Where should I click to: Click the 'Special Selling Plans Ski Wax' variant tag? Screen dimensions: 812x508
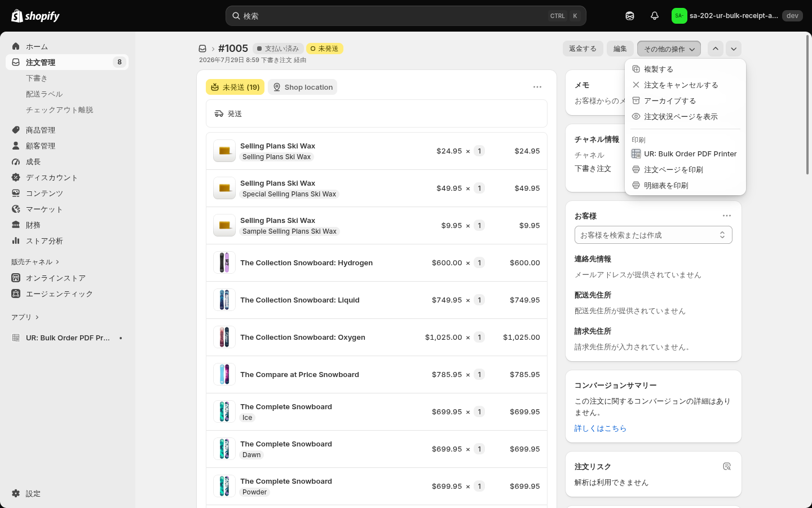(x=289, y=194)
